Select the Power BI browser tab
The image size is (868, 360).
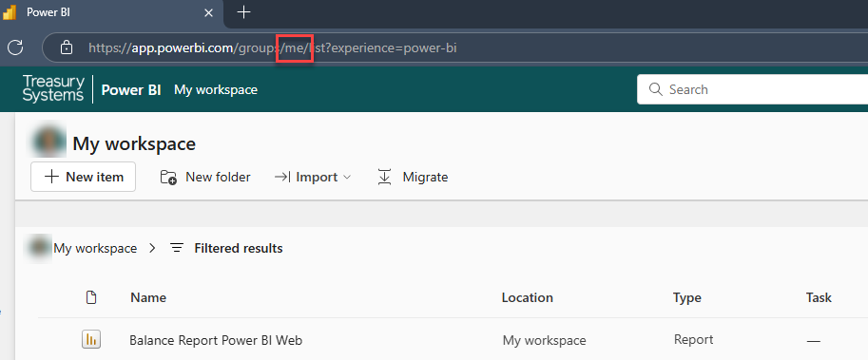tap(110, 13)
